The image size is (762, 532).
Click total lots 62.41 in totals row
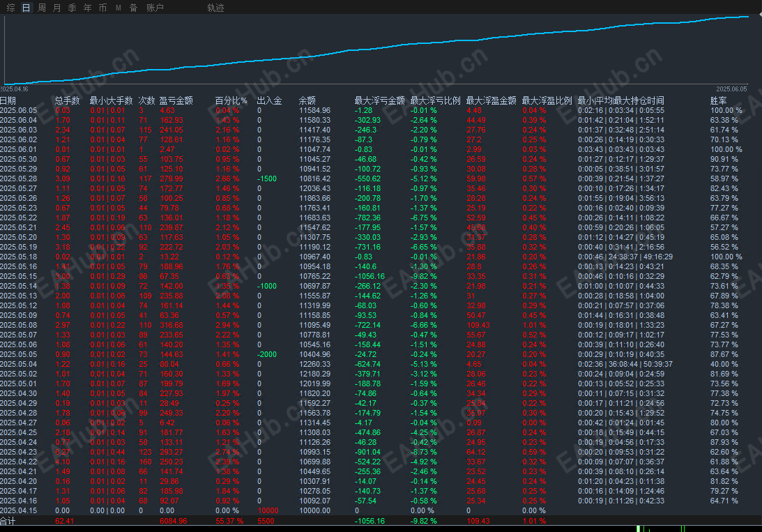pos(65,521)
